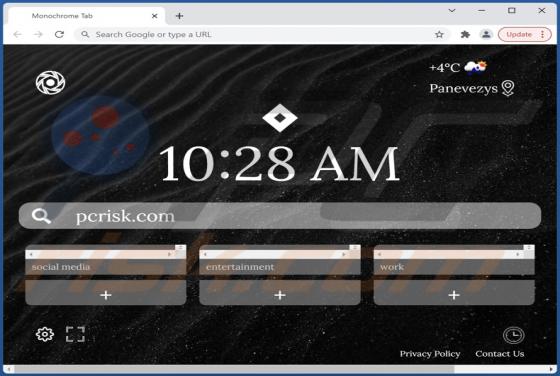
Task: Click the social media group title
Action: [61, 267]
